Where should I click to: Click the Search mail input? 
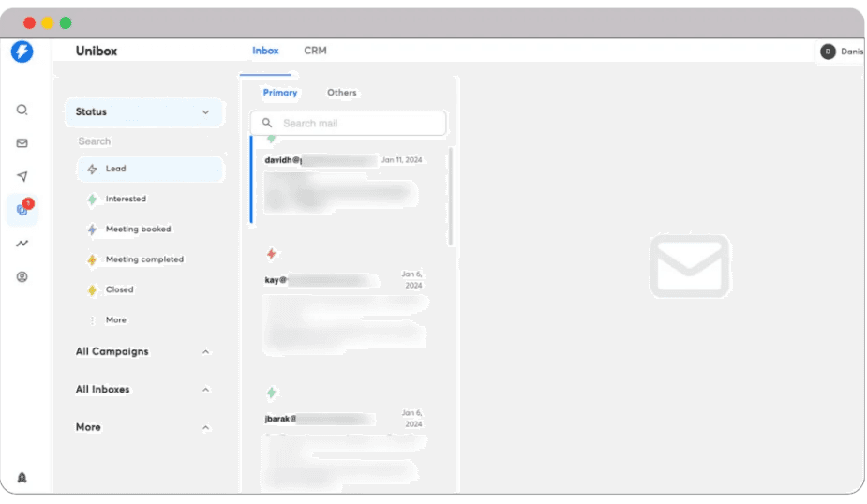[349, 124]
